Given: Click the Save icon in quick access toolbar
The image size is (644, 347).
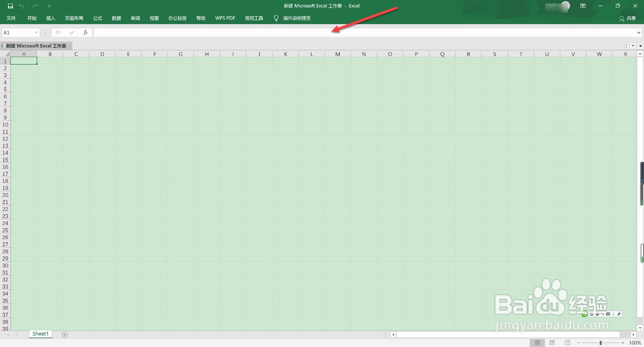Looking at the screenshot, I should [10, 6].
